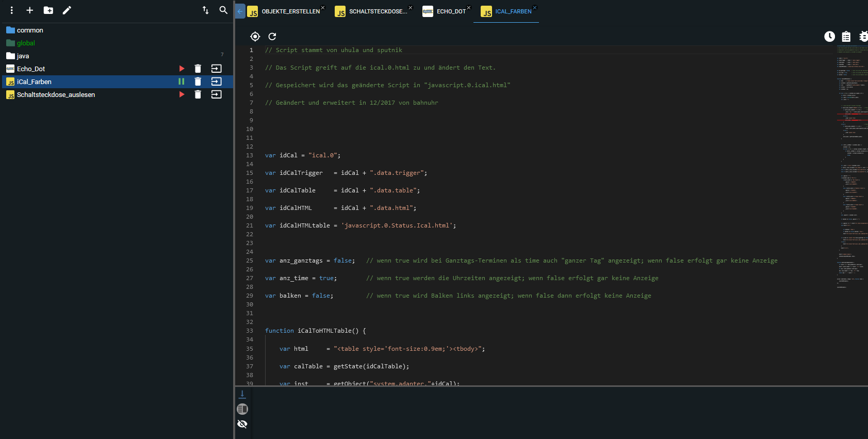Locate current script with target icon
The height and width of the screenshot is (439, 868).
pos(255,36)
